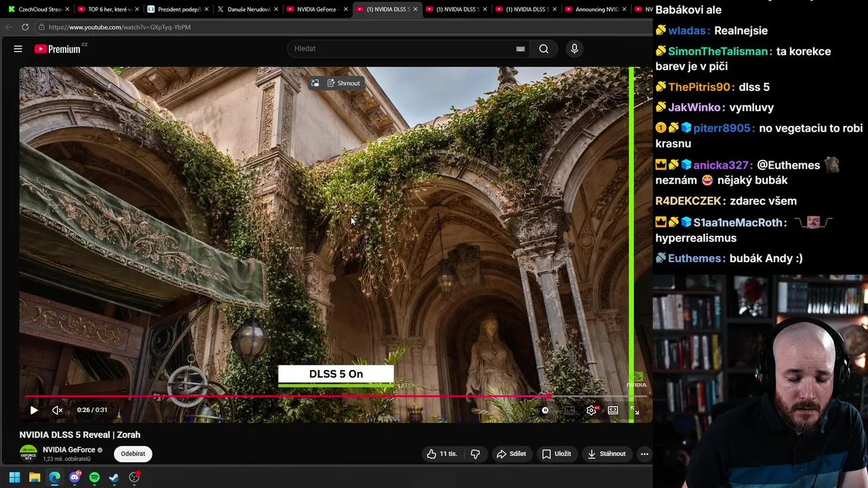Toggle autoplay switch in the player
The image size is (868, 488).
(x=545, y=410)
